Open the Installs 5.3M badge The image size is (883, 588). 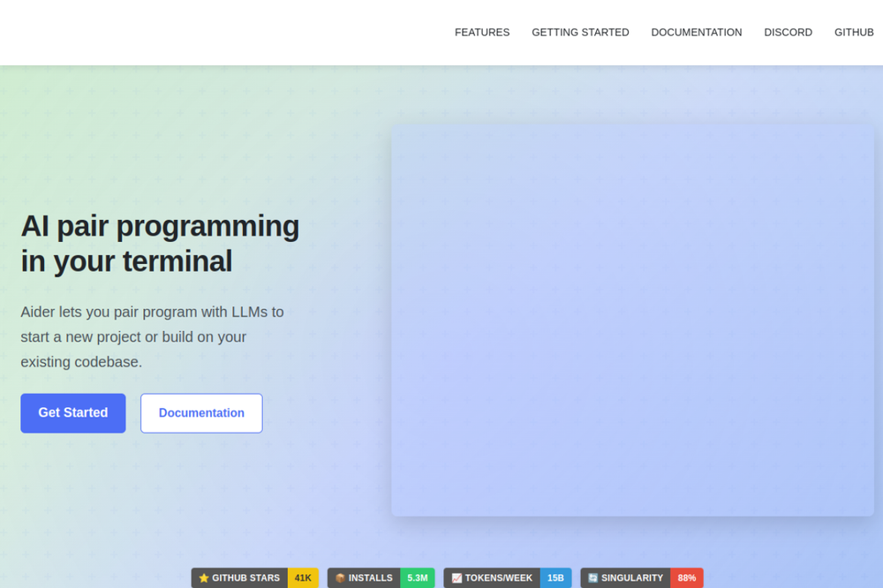[381, 578]
